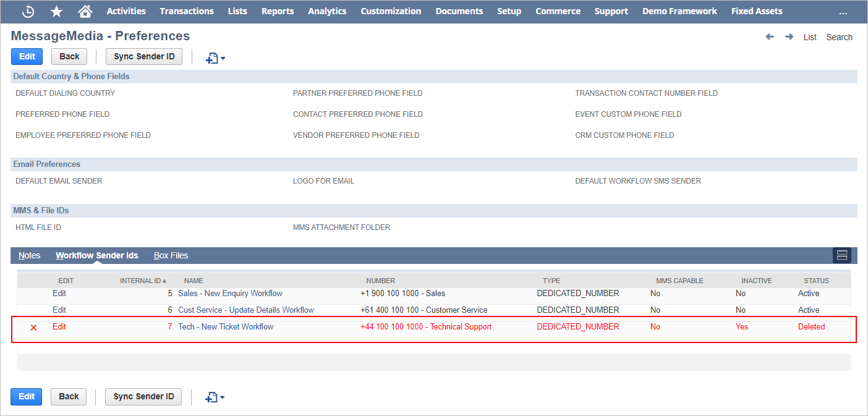Open the Search link

(839, 37)
